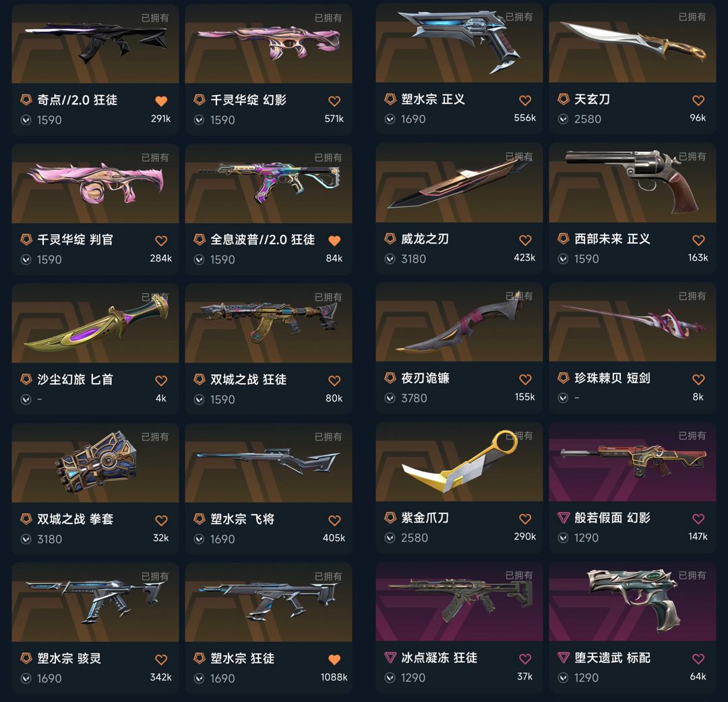Tap the heart icon for 紫金爪刀
Image resolution: width=728 pixels, height=702 pixels.
point(525,519)
